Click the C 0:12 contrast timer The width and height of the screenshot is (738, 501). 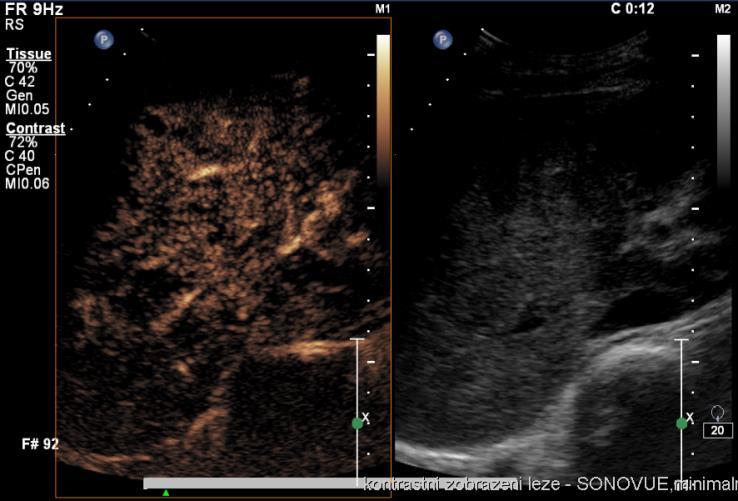tap(632, 8)
